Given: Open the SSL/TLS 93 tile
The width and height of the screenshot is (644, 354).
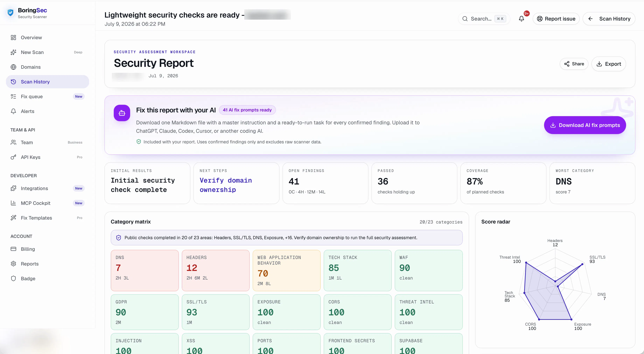Looking at the screenshot, I should [216, 312].
